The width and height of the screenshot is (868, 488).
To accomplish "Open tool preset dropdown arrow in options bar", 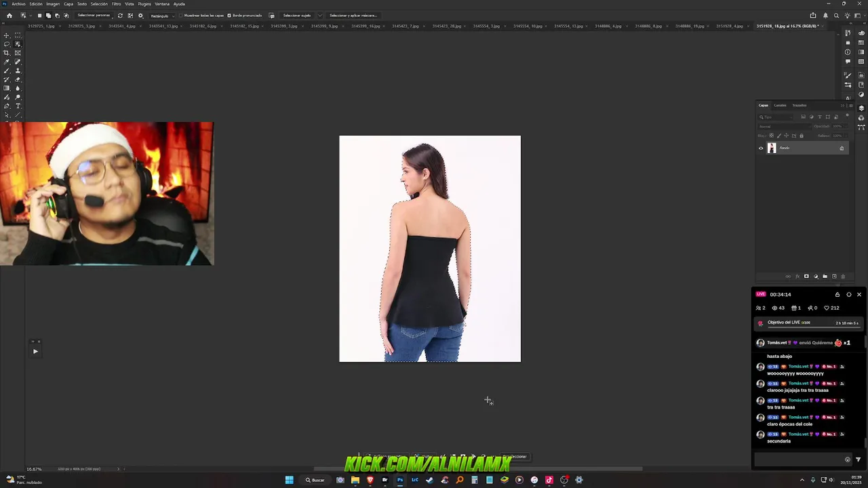I will 31,16.
